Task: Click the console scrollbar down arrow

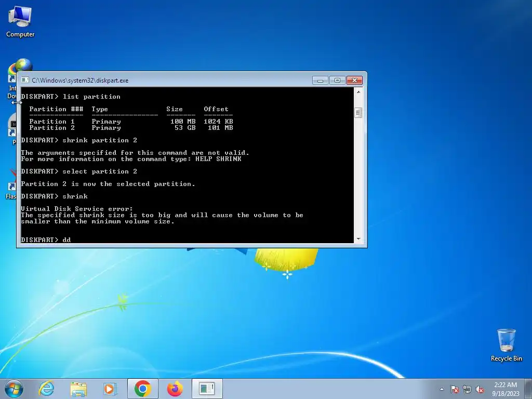Action: tap(358, 239)
